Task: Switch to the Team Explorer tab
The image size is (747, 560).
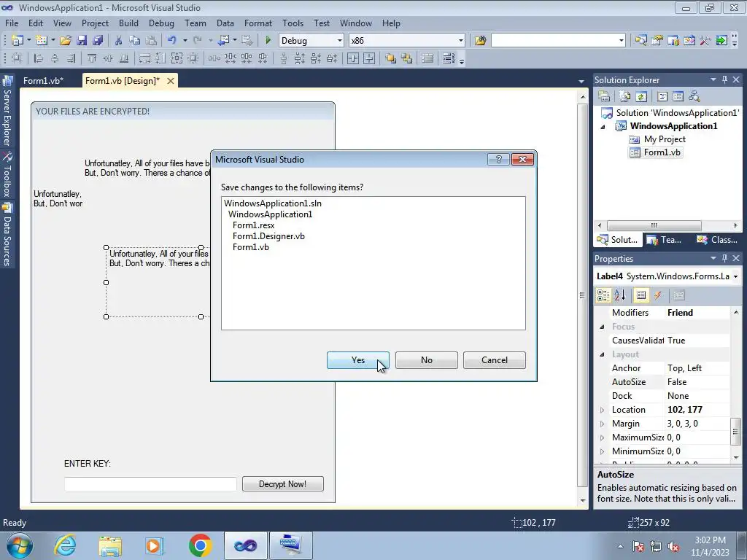Action: pyautogui.click(x=664, y=240)
